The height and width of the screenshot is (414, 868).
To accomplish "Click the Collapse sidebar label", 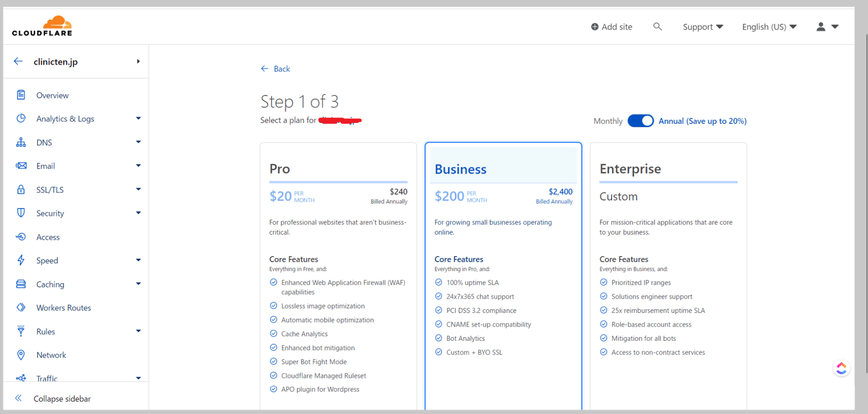I will point(62,398).
